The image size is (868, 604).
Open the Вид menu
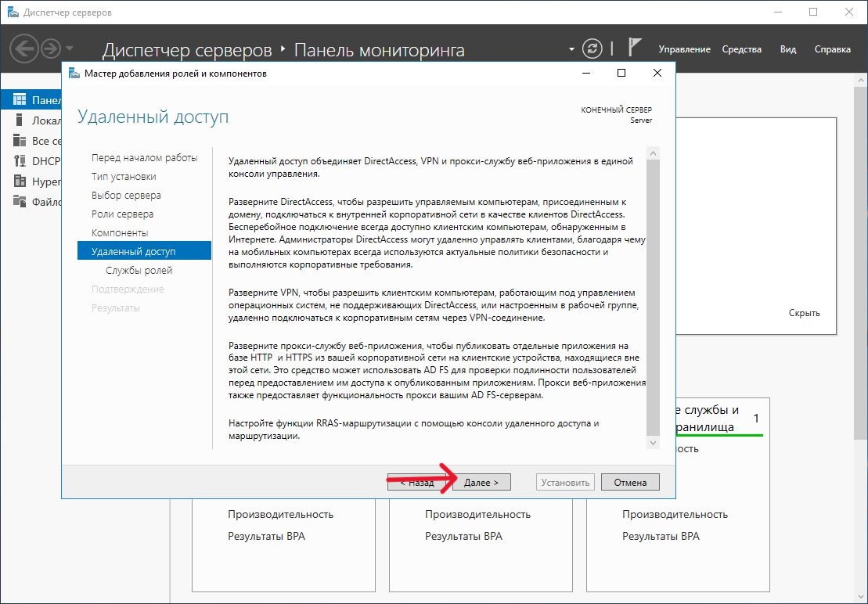click(787, 49)
